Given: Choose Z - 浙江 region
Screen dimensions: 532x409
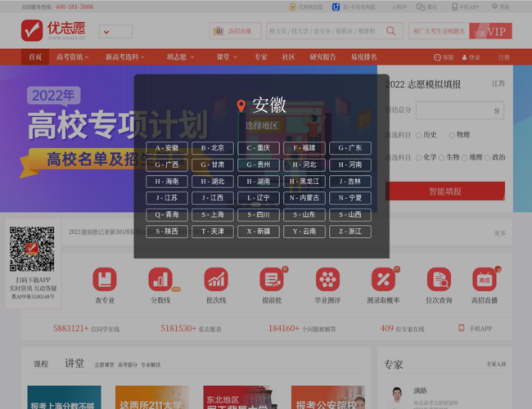Looking at the screenshot, I should coord(350,231).
